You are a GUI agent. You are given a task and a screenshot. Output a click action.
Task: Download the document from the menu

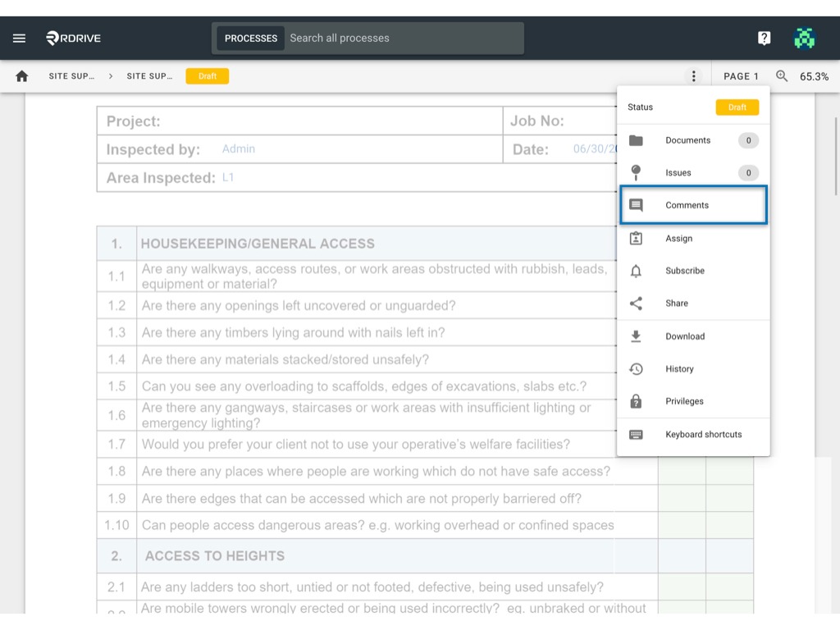(693, 336)
